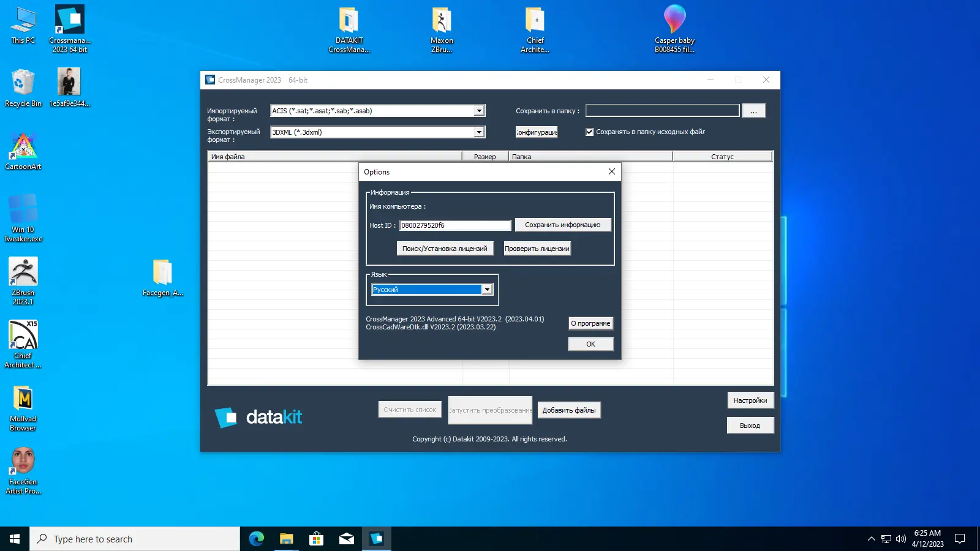Open network status tray icon
This screenshot has height=551, width=980.
point(886,539)
